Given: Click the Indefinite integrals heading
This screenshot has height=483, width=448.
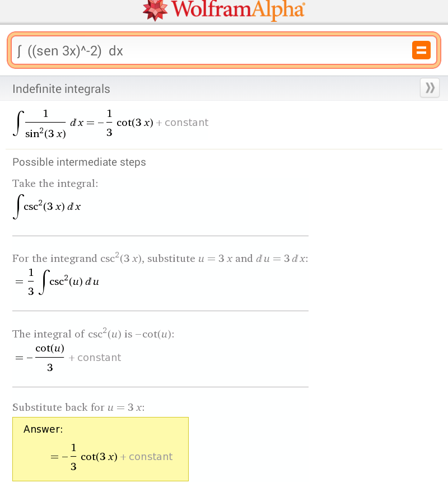Looking at the screenshot, I should (61, 89).
